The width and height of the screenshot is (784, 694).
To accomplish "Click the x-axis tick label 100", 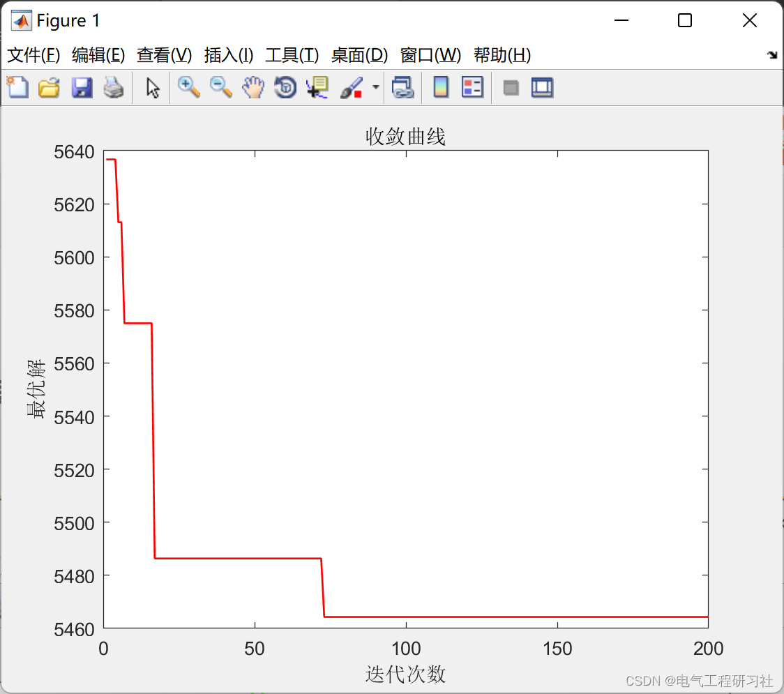I will 406,649.
